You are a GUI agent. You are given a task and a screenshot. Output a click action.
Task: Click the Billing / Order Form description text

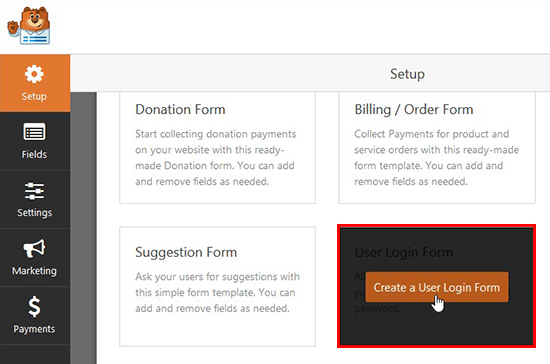coord(436,158)
